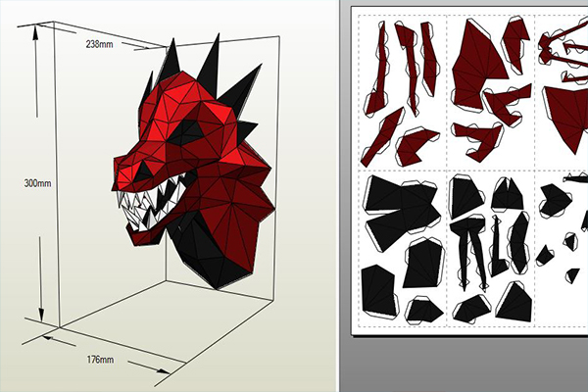Click the 238mm depth dimension label
The image size is (588, 392).
click(x=99, y=44)
